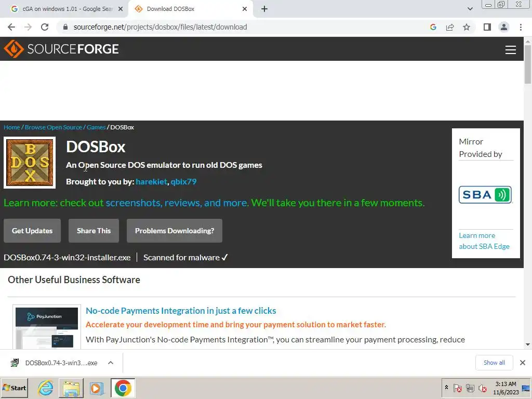Reload the SourceForge download page

[x=45, y=27]
